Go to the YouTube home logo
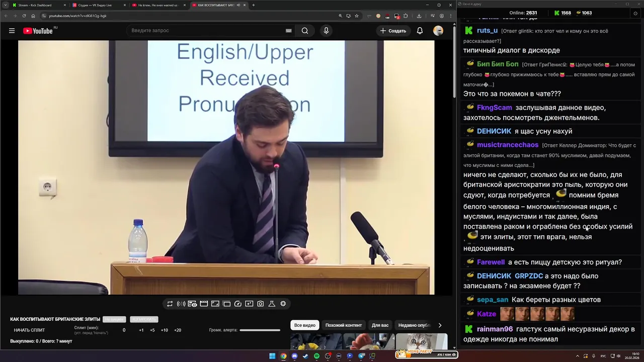This screenshot has width=644, height=362. pyautogui.click(x=38, y=31)
